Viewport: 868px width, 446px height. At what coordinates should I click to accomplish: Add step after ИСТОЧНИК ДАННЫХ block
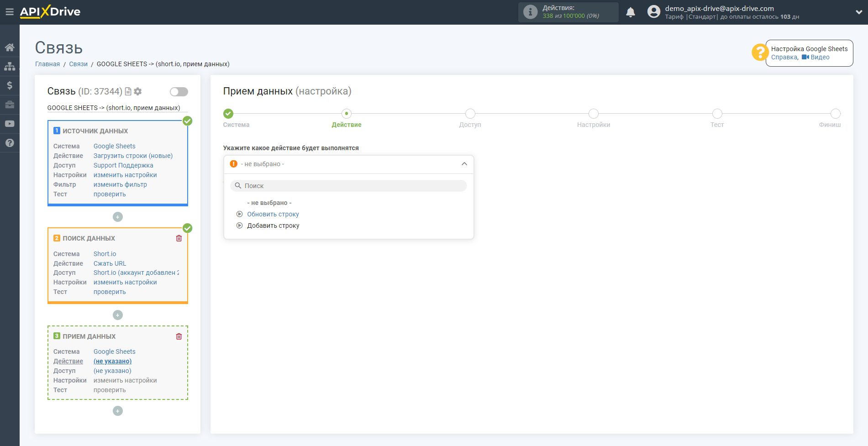[x=118, y=217]
